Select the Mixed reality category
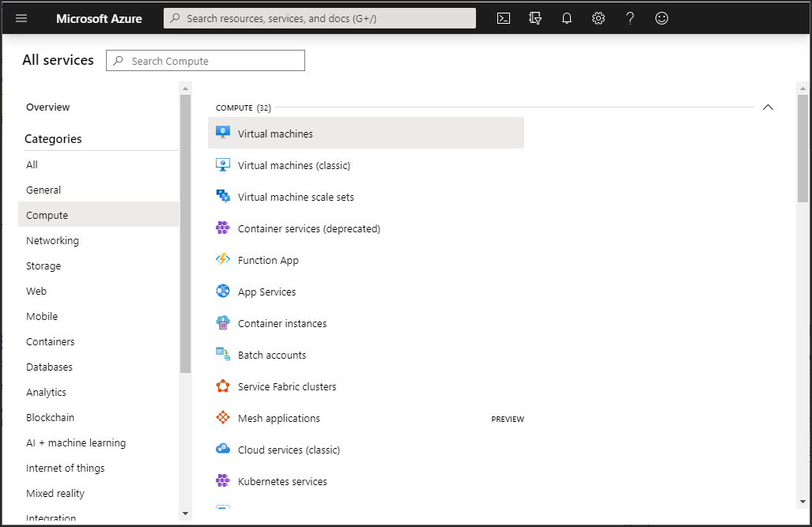 point(98,495)
